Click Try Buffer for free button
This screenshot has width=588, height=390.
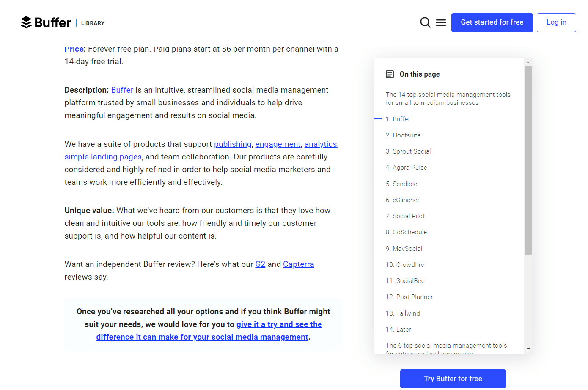tap(453, 379)
